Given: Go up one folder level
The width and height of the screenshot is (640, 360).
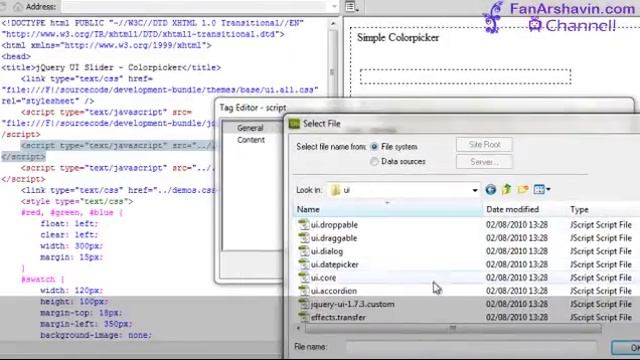Looking at the screenshot, I should coord(507,189).
